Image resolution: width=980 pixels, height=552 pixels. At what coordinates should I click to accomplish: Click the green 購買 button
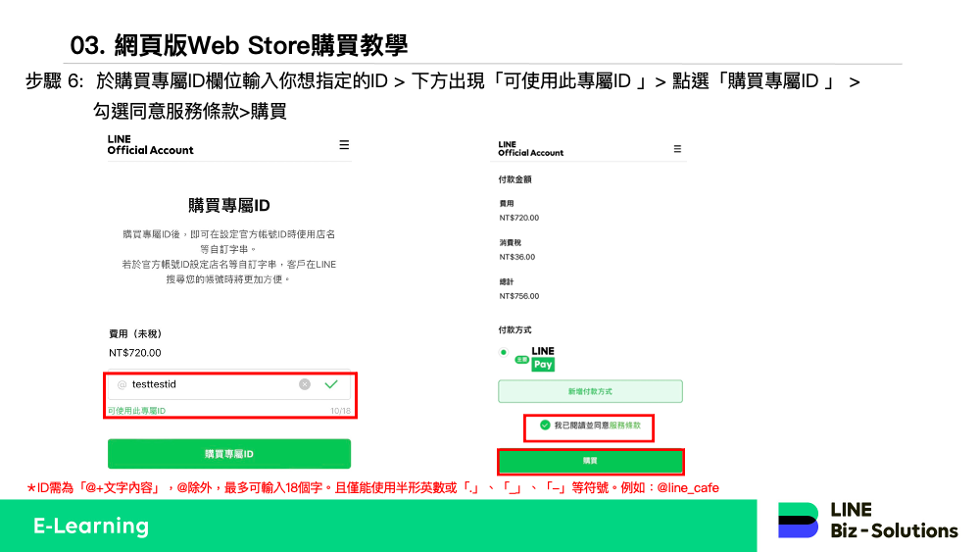(x=590, y=461)
